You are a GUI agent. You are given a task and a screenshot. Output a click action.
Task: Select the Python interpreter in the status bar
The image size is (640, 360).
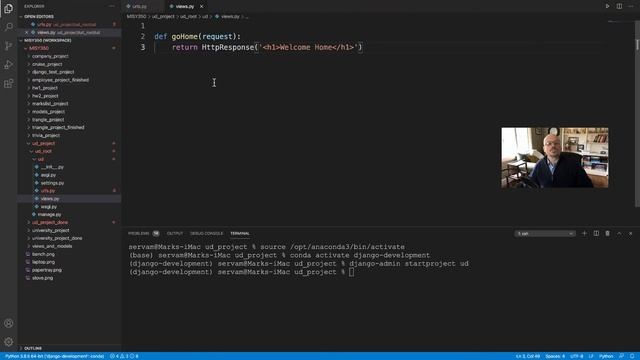(x=54, y=356)
